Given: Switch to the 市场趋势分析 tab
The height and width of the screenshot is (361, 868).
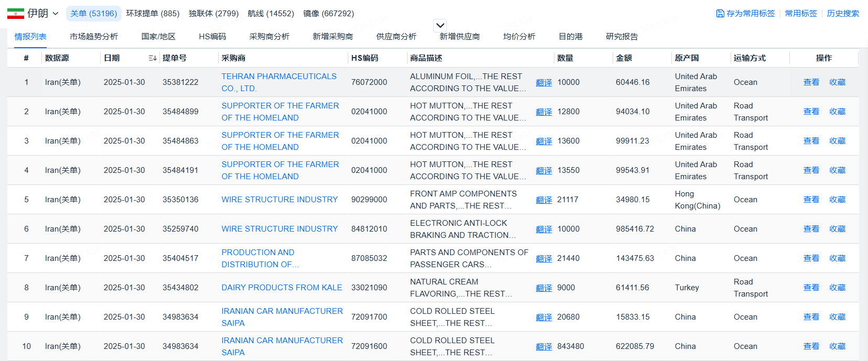Looking at the screenshot, I should (x=94, y=37).
